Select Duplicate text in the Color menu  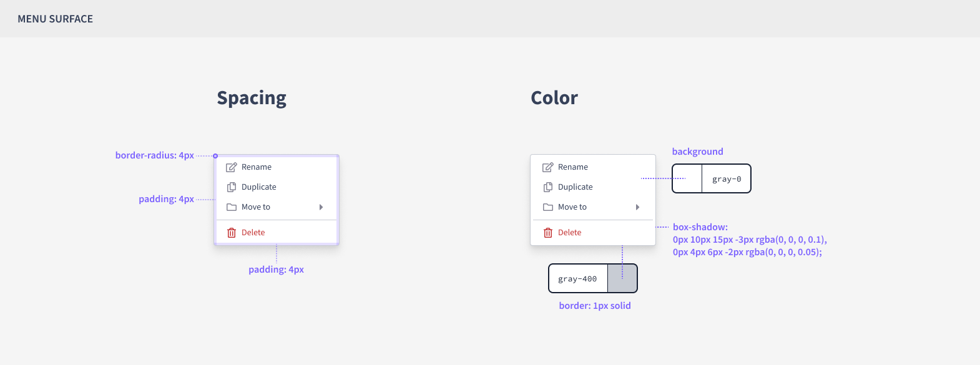click(x=575, y=187)
